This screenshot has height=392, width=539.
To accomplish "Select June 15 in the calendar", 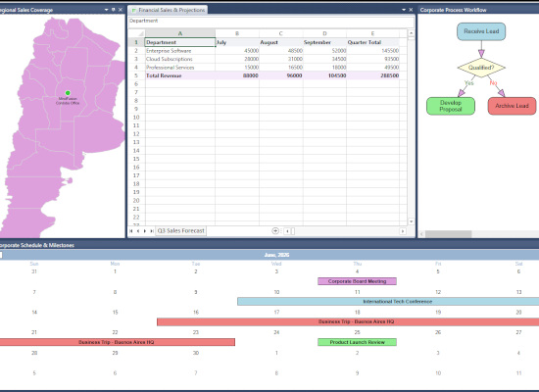I will pos(116,313).
